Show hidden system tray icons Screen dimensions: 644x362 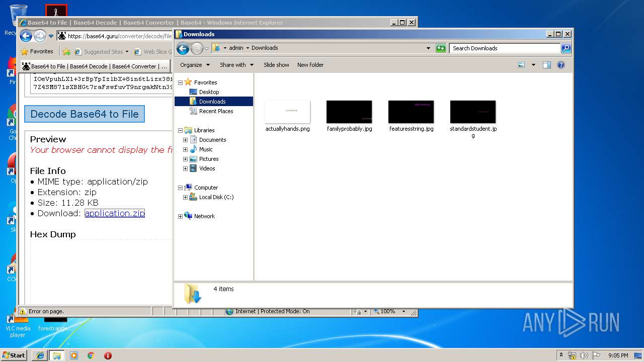pos(561,355)
